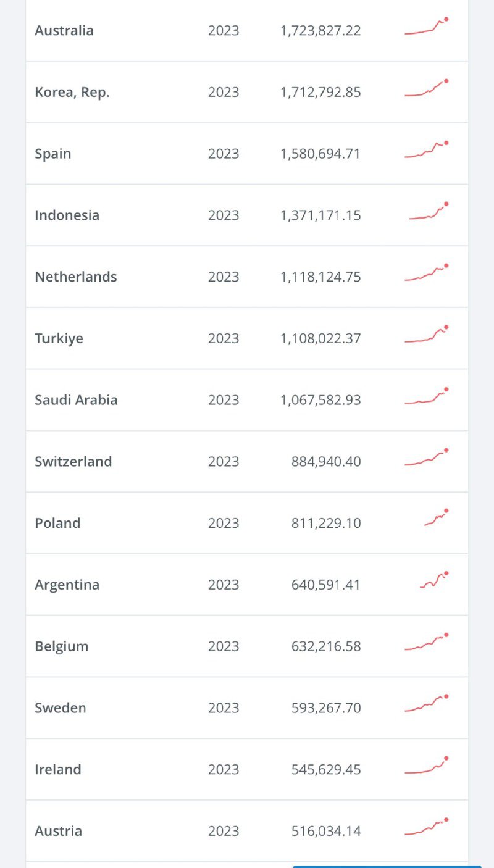
Task: Click Ireland's sparkline trend chart
Action: tap(427, 766)
